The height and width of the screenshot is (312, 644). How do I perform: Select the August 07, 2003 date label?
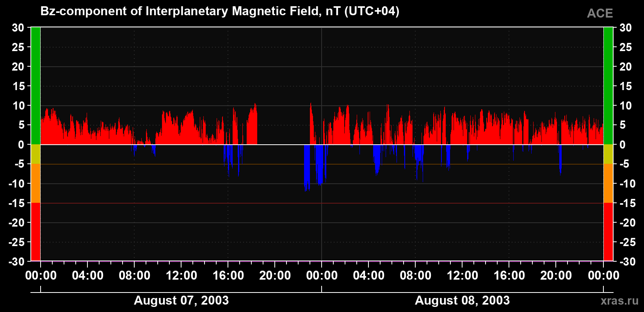click(x=181, y=300)
